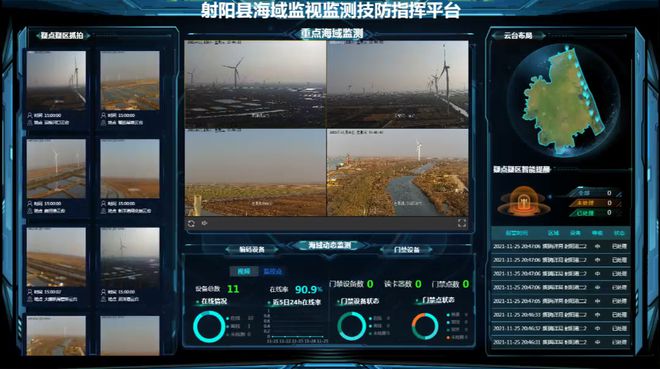Click the 在线情况 cyan donut chart
Screen dimensions: 660x369
(x=209, y=326)
